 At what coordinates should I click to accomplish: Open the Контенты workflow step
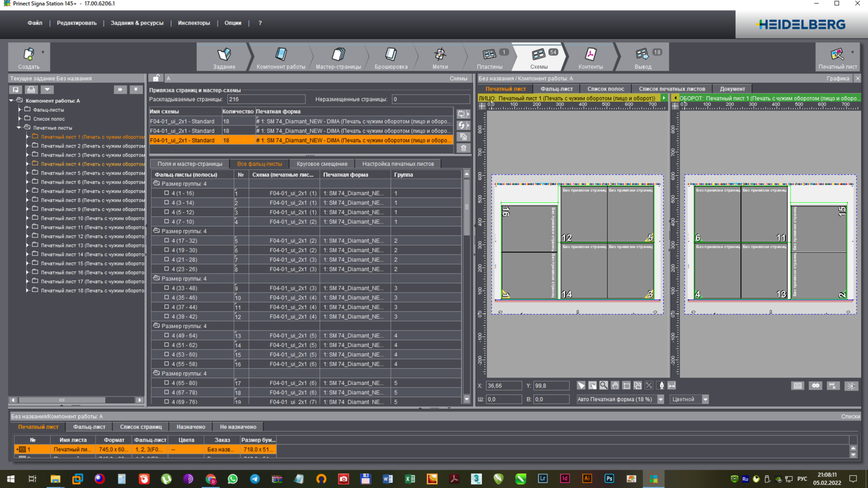590,57
